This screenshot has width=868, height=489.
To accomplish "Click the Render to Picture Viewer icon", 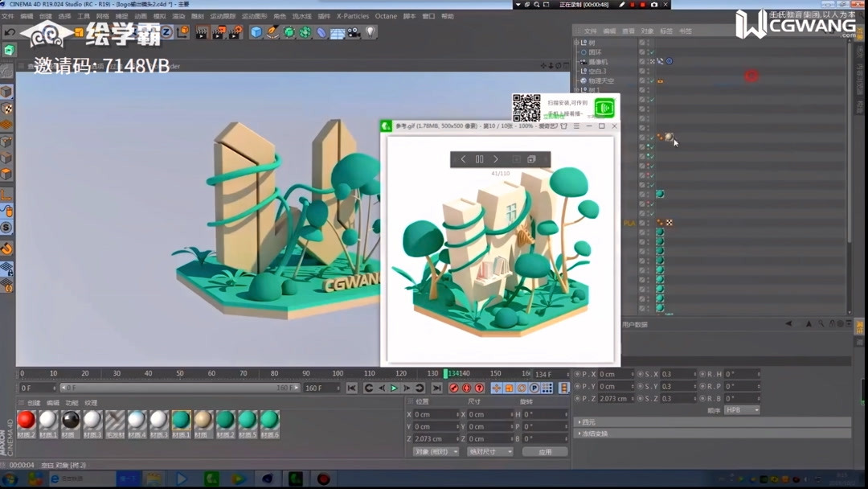I will coord(218,32).
